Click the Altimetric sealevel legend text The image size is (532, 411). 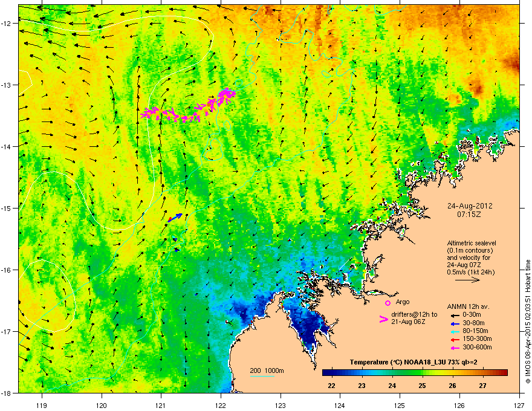(472, 243)
